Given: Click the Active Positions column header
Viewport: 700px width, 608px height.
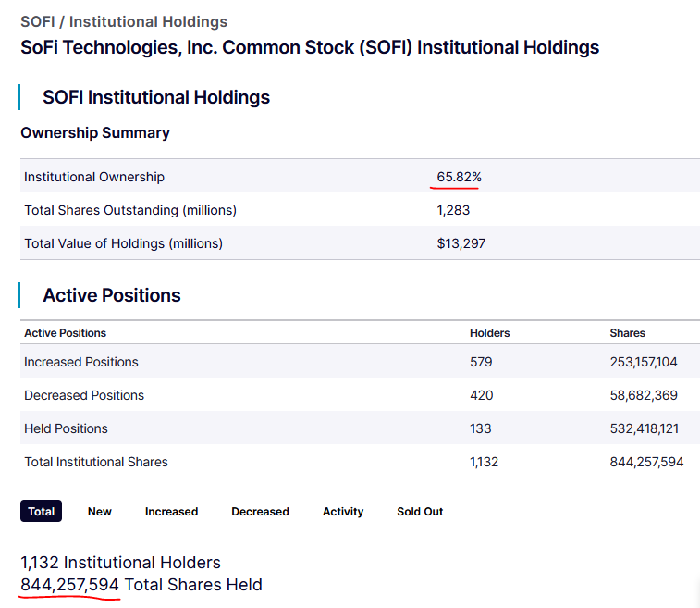Looking at the screenshot, I should (x=65, y=333).
